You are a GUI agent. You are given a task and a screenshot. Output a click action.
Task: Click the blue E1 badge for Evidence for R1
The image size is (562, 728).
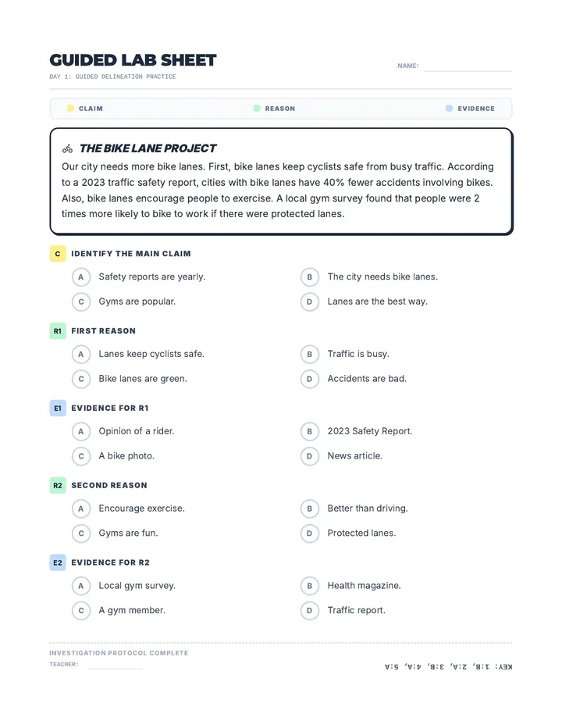58,408
